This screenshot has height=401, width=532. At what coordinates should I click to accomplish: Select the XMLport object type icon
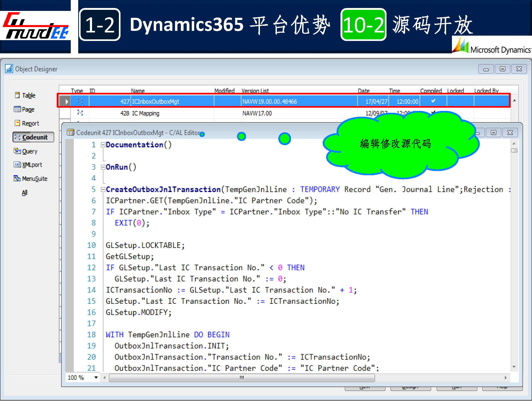coord(17,165)
